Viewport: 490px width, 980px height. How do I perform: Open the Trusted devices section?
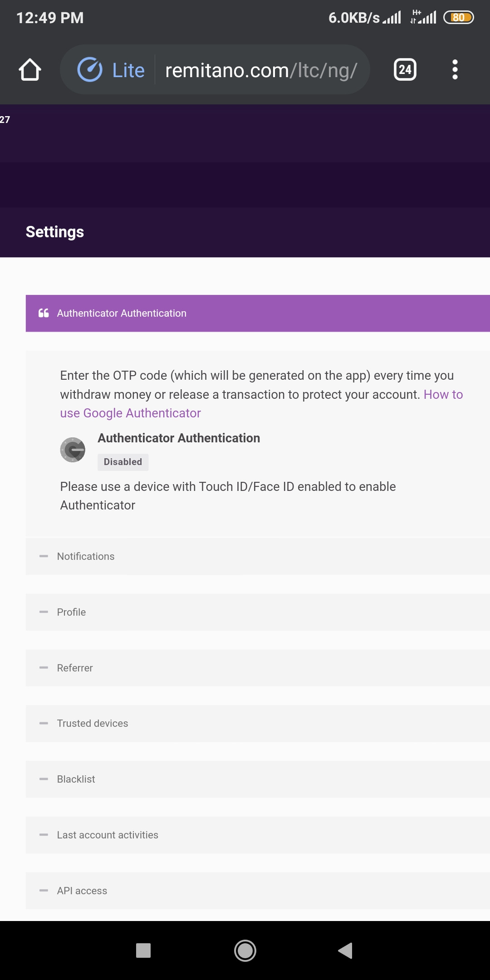[x=258, y=724]
